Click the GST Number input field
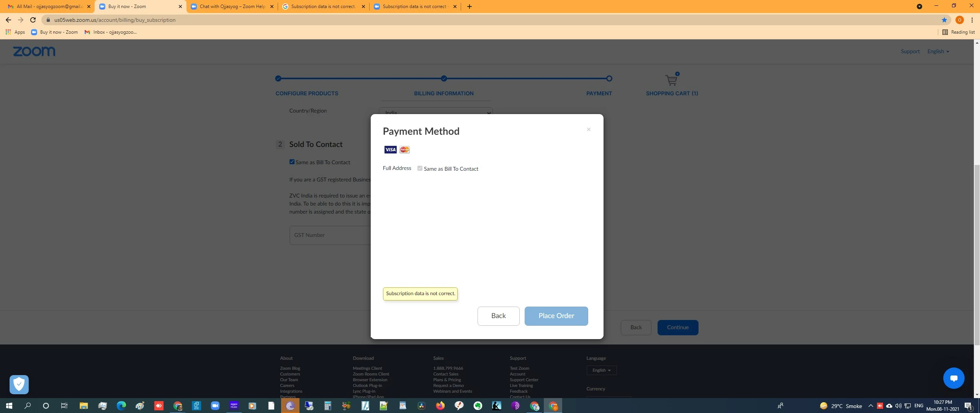 [330, 235]
